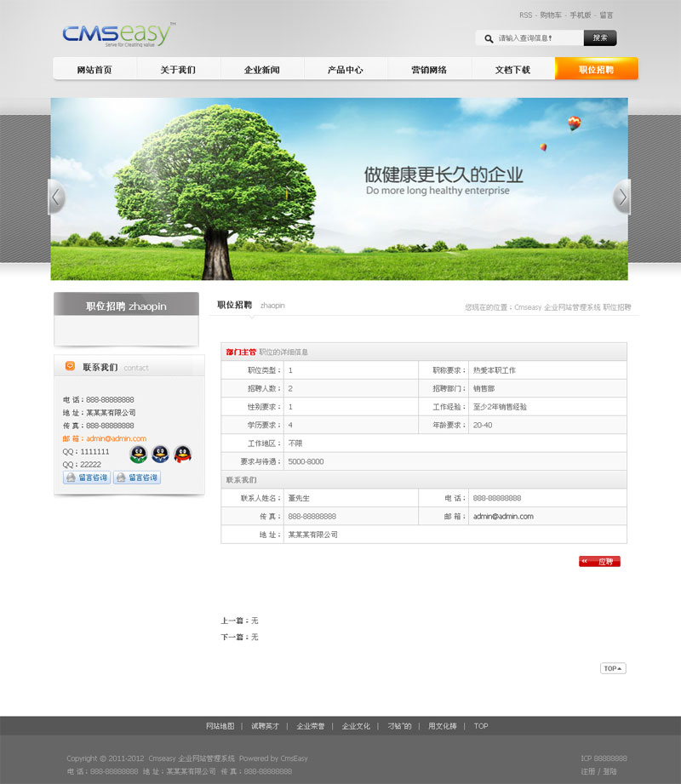Open the 购物车 shopping cart link
The width and height of the screenshot is (681, 784).
pyautogui.click(x=551, y=15)
